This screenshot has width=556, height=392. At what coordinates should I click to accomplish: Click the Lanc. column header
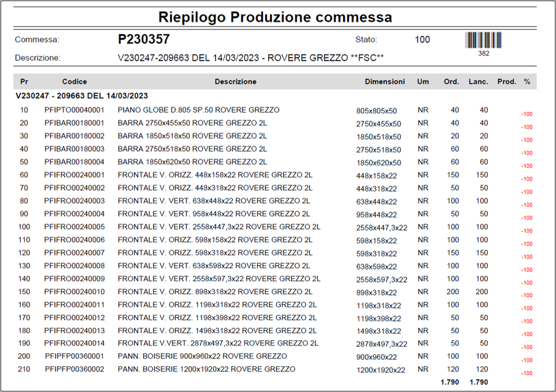(477, 81)
